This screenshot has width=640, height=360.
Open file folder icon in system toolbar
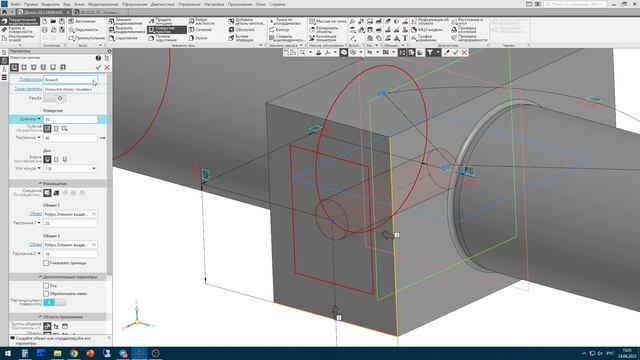(x=53, y=21)
